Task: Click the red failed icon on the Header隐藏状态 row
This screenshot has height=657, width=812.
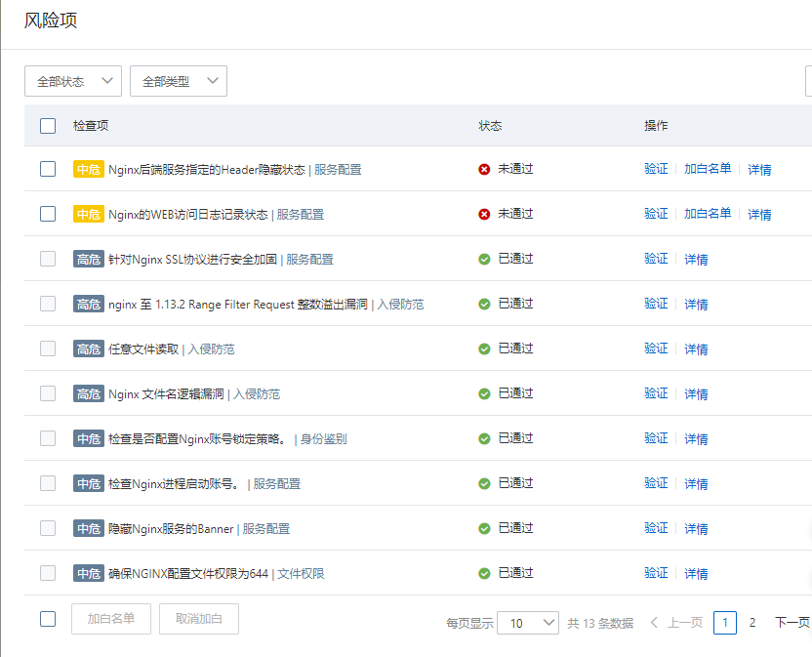Action: pyautogui.click(x=484, y=169)
